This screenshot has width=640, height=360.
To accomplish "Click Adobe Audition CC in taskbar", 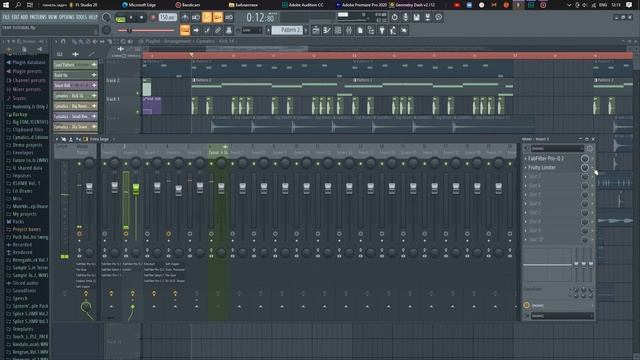I will click(302, 5).
